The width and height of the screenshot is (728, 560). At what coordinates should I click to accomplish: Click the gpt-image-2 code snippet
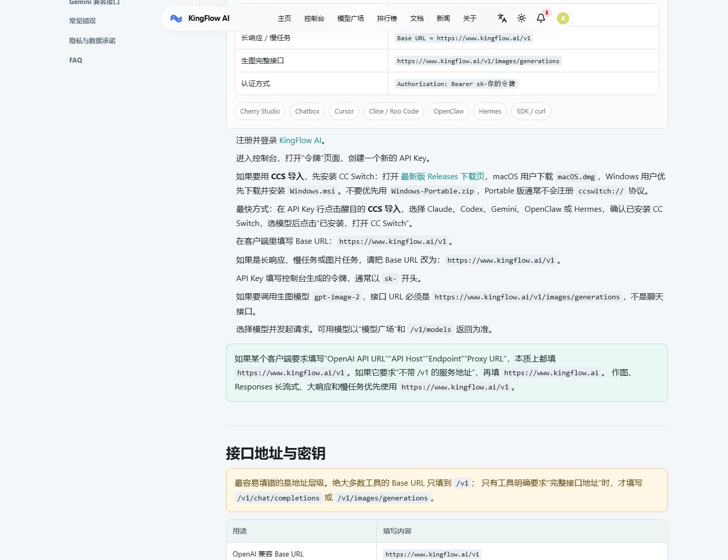337,297
